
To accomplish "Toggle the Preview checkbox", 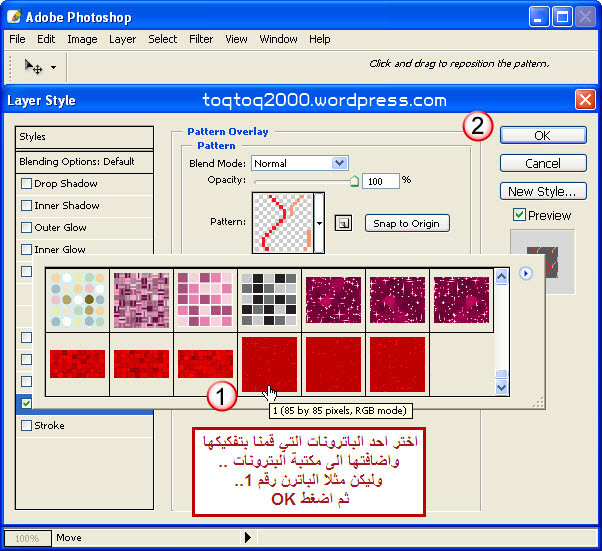I will pyautogui.click(x=518, y=215).
